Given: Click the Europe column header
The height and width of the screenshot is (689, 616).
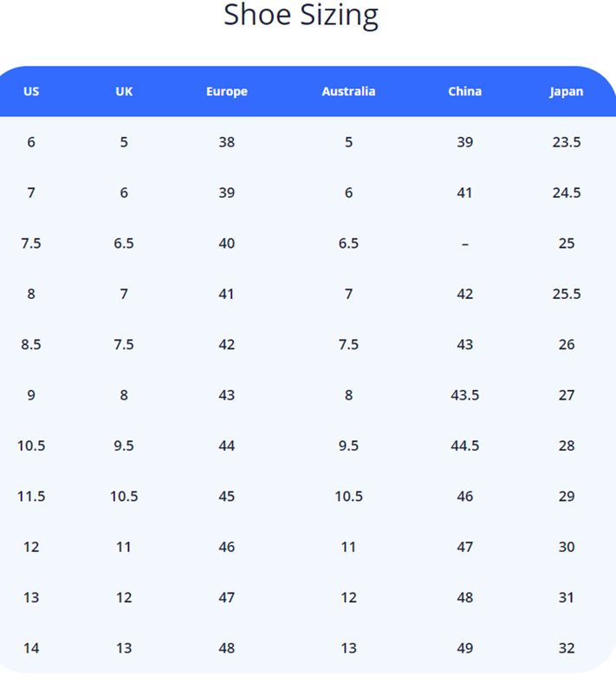Looking at the screenshot, I should pyautogui.click(x=227, y=91).
